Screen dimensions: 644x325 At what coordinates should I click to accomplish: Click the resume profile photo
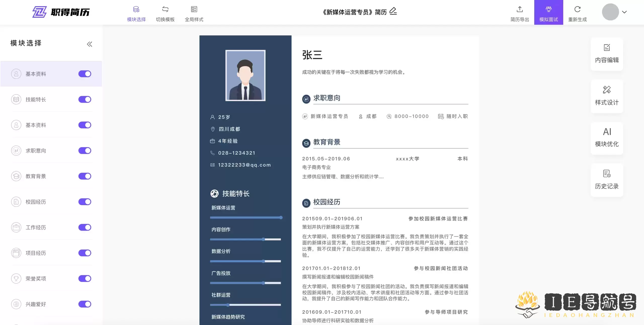(245, 76)
